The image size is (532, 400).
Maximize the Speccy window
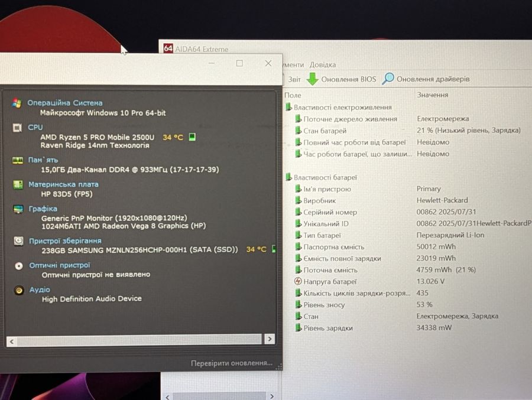point(239,63)
